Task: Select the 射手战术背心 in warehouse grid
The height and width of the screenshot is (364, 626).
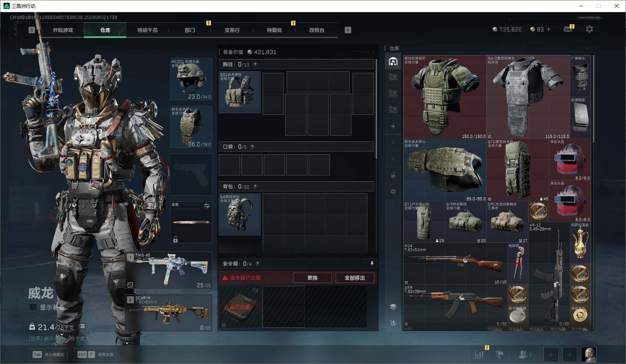Action: pos(445,170)
